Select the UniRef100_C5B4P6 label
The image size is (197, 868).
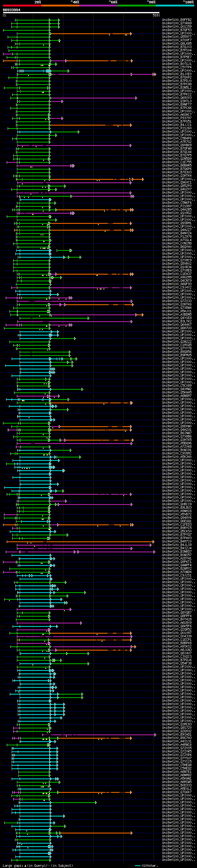[177, 139]
